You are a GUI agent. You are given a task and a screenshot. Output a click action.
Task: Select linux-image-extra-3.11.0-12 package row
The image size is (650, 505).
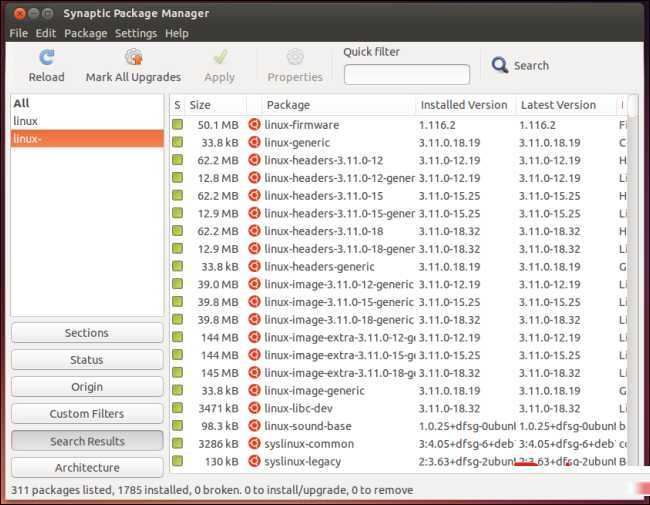point(399,337)
